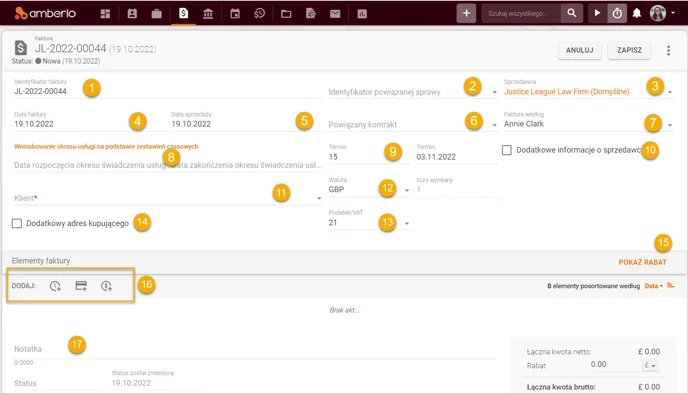Open the matters briefcase icon
688x393 pixels.
coord(157,14)
